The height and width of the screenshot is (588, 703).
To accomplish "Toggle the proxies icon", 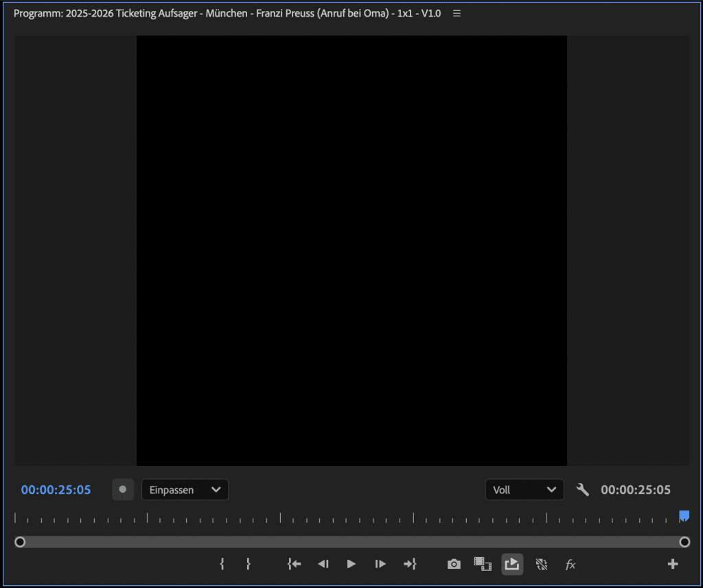I will [542, 564].
